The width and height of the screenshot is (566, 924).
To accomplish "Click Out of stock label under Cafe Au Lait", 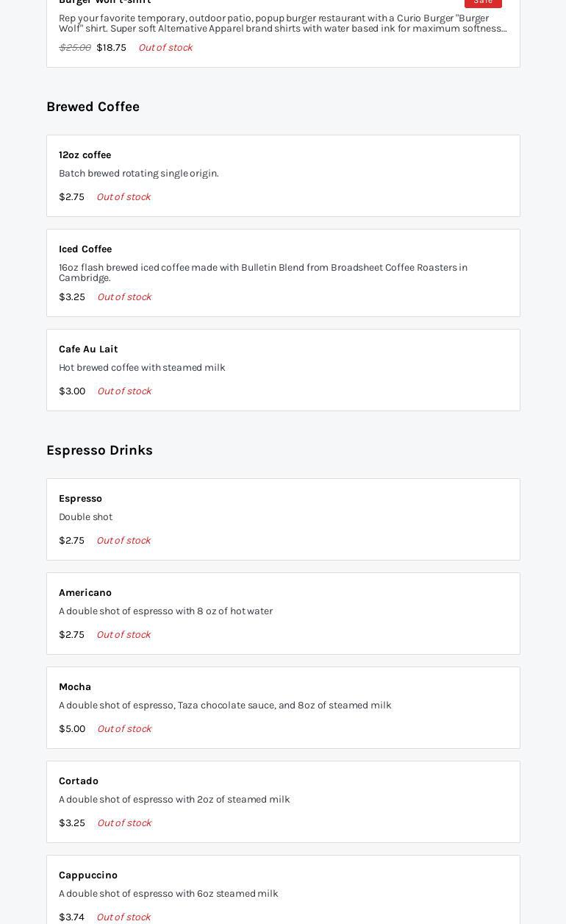I will tap(124, 391).
